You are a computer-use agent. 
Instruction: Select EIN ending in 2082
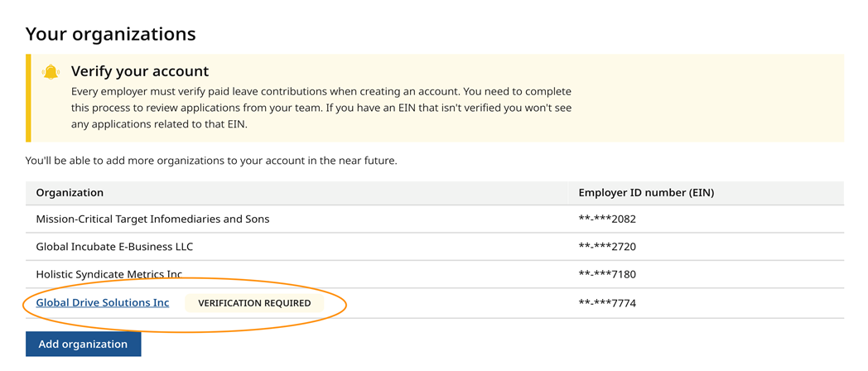point(607,219)
